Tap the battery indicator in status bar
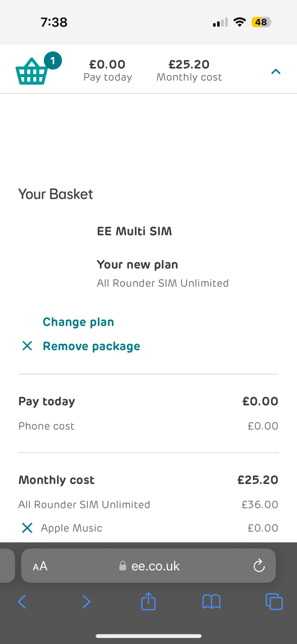Image resolution: width=297 pixels, height=644 pixels. (262, 22)
